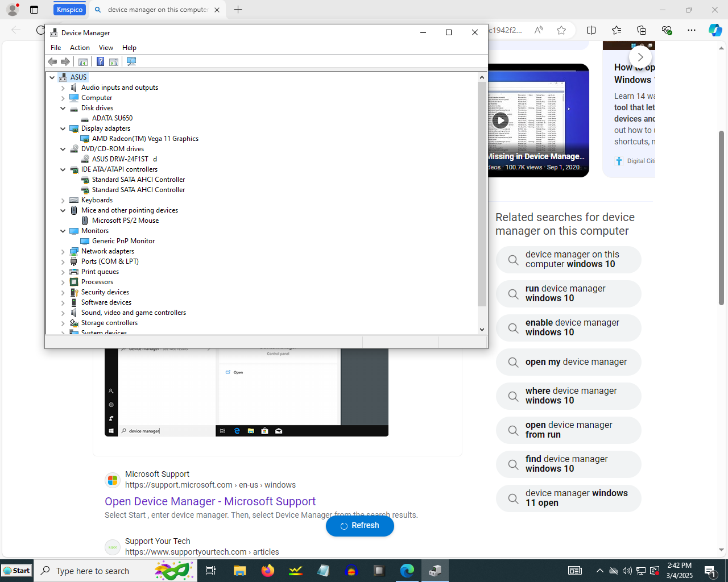Open the Copilot icon in Edge
The image size is (728, 582).
[715, 30]
